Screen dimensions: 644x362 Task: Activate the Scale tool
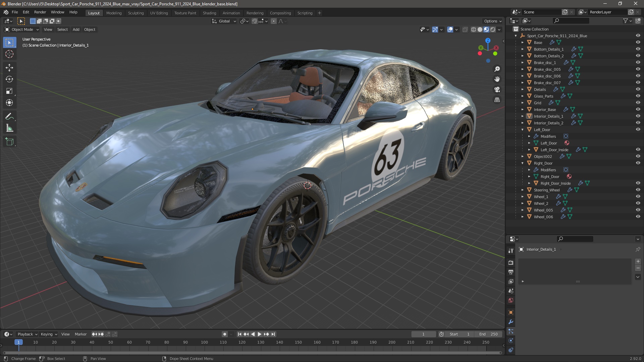click(x=9, y=91)
